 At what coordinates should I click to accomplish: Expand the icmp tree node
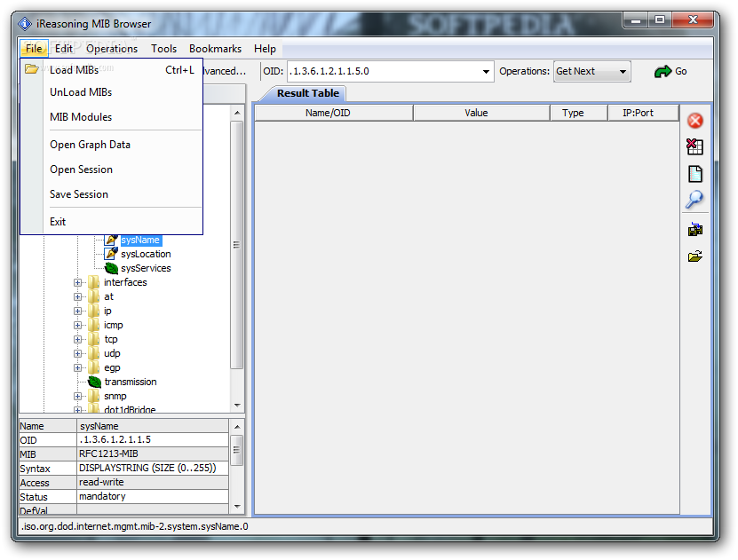77,326
